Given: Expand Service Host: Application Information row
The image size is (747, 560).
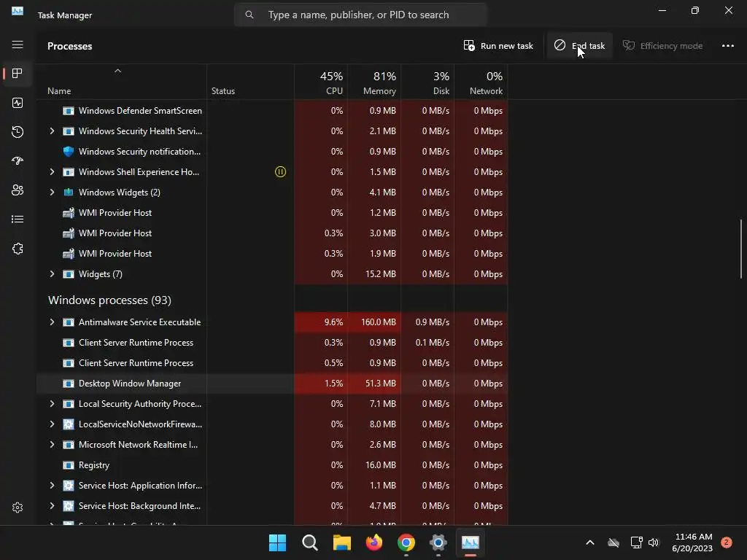Looking at the screenshot, I should pos(52,486).
